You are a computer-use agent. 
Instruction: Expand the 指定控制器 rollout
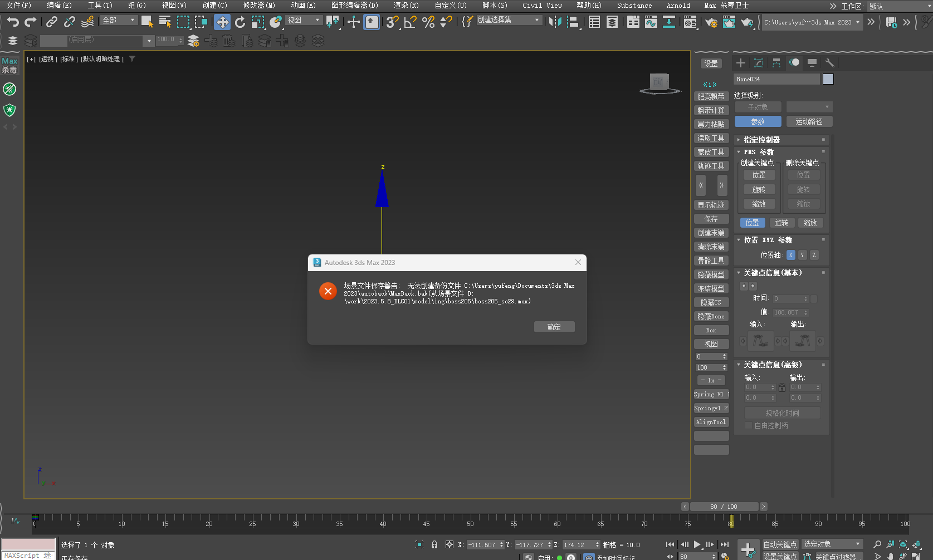click(781, 140)
